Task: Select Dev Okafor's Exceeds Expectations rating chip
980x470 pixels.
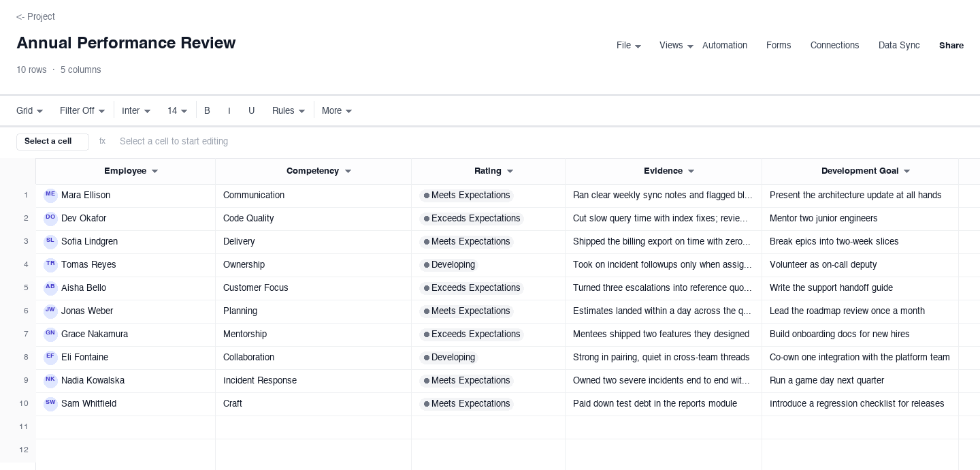Action: [472, 219]
